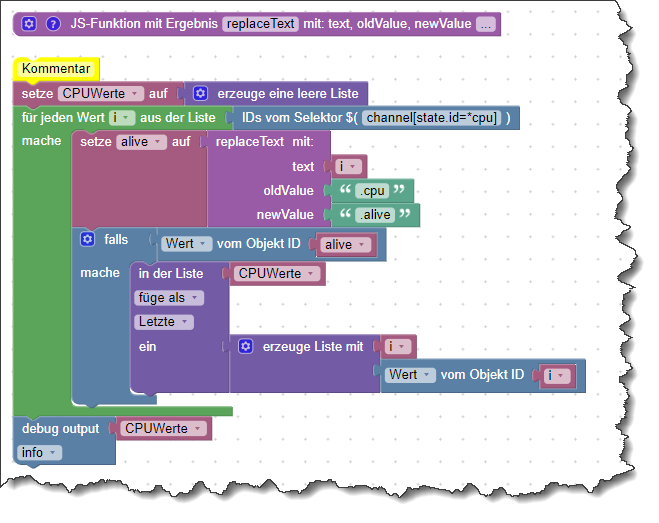Edit the .cpu text string field
Screen dimensions: 659x523
click(x=372, y=191)
